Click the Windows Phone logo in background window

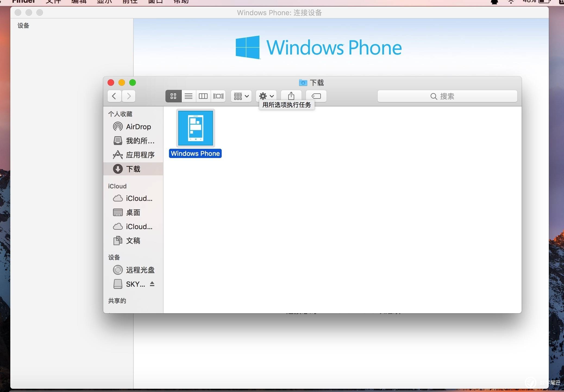point(319,48)
